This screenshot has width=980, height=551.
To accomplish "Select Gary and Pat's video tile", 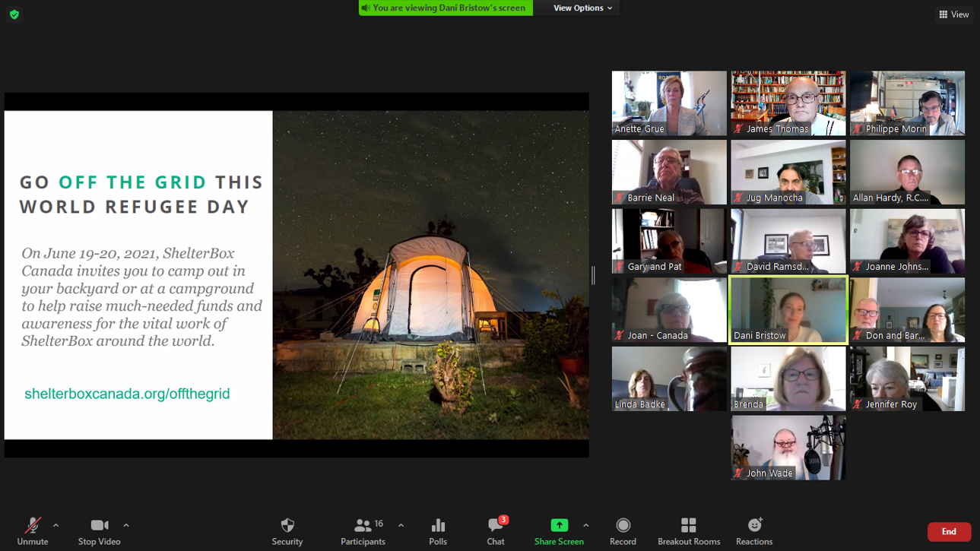I will tap(669, 241).
